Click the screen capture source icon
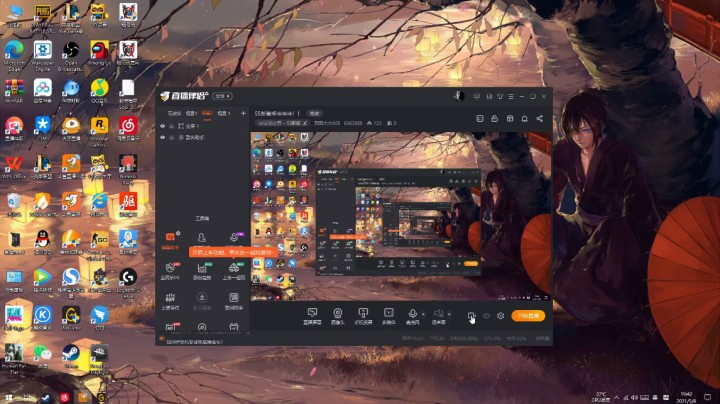 [312, 313]
